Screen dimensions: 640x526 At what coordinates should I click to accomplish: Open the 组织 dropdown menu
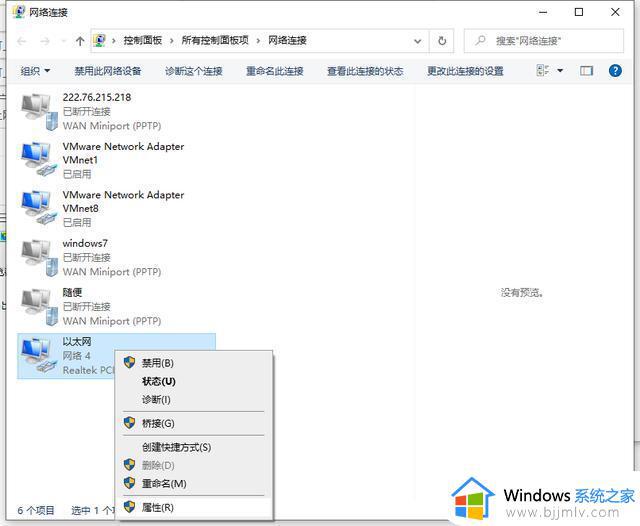(35, 71)
